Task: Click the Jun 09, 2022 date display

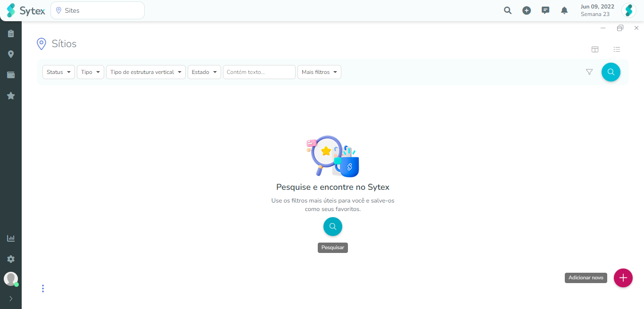Action: click(597, 7)
